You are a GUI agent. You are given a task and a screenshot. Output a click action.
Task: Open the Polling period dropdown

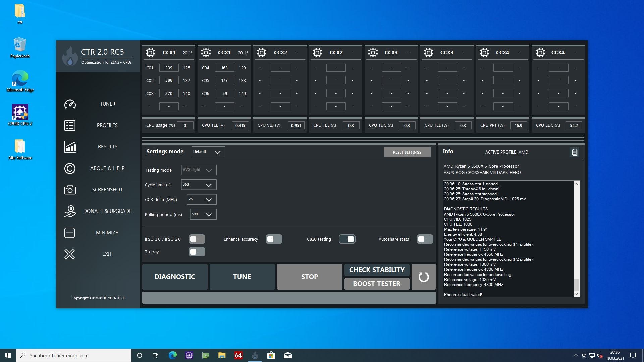203,214
